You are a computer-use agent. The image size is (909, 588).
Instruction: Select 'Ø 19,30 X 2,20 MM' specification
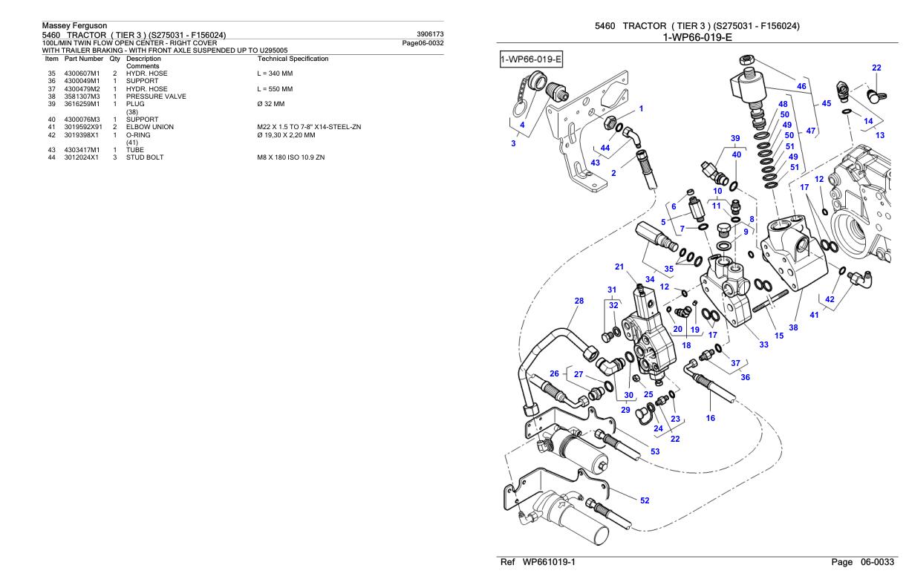[x=286, y=135]
